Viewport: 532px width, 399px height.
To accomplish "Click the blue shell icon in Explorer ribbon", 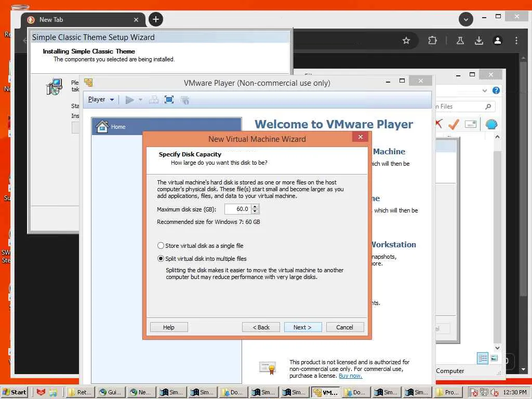I will [491, 125].
